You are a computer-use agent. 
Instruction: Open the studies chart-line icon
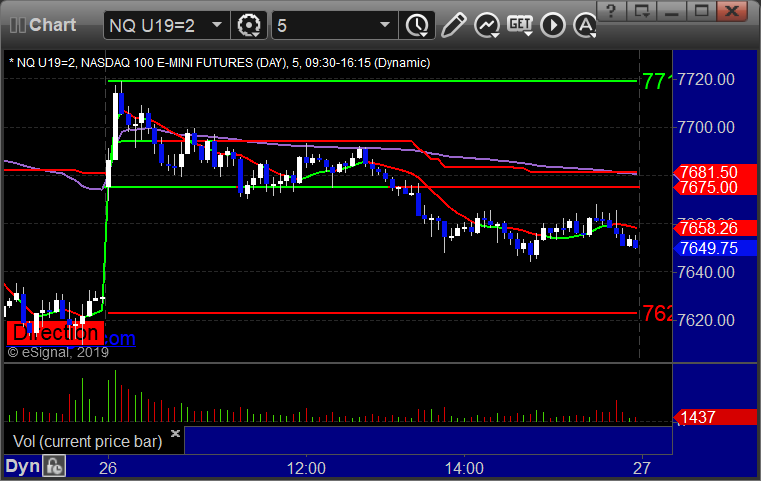(487, 25)
